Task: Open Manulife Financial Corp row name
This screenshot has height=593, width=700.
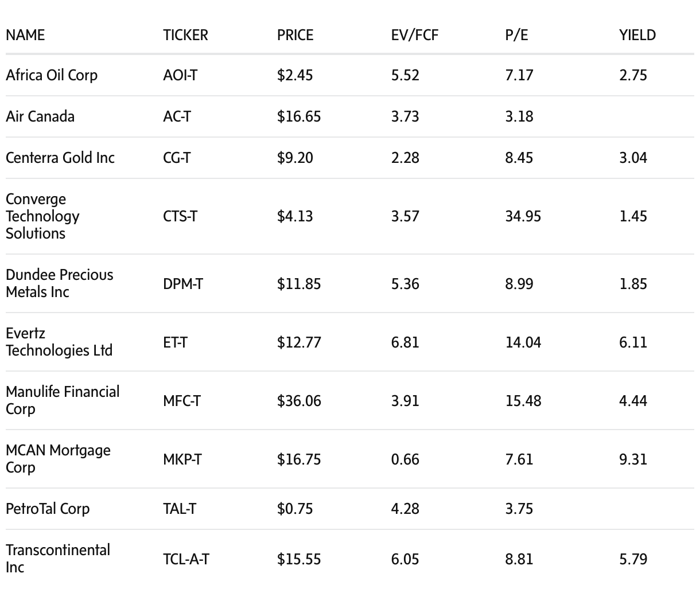Action: coord(63,400)
